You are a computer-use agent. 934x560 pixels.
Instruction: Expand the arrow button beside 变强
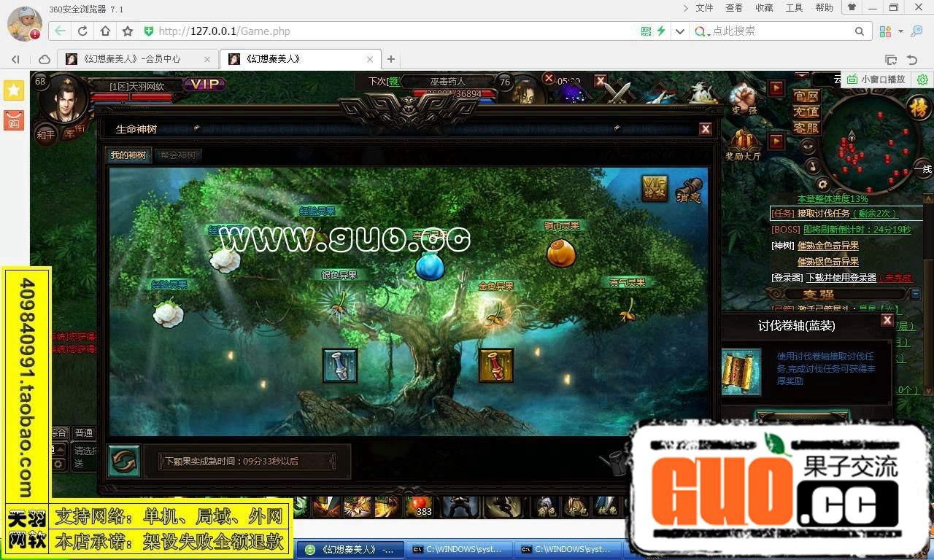pos(776,88)
